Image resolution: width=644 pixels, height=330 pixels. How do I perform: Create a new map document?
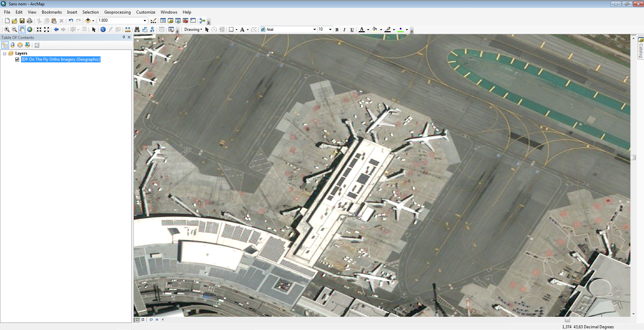tap(7, 21)
